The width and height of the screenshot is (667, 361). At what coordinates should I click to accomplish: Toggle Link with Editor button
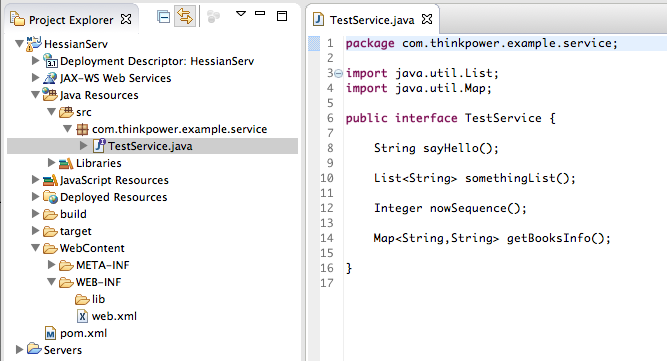tap(185, 17)
